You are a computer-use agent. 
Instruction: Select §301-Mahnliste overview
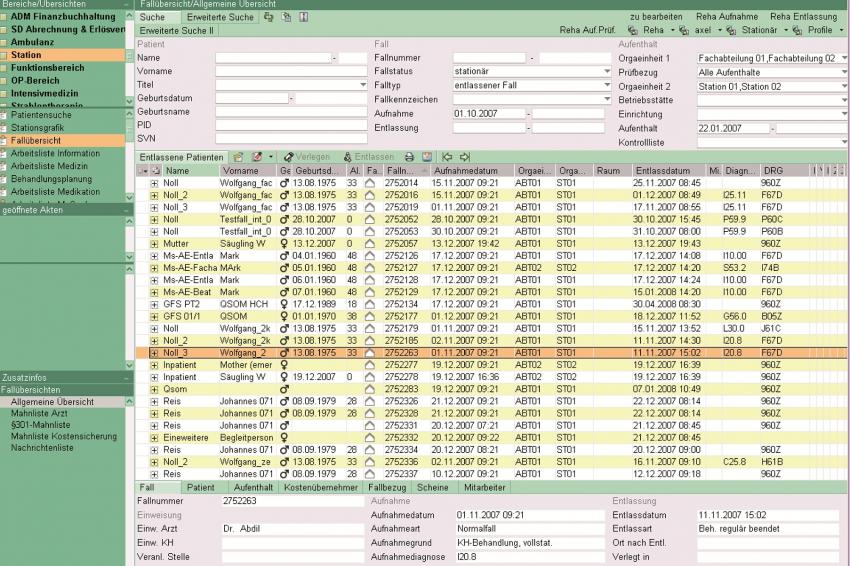click(x=41, y=425)
